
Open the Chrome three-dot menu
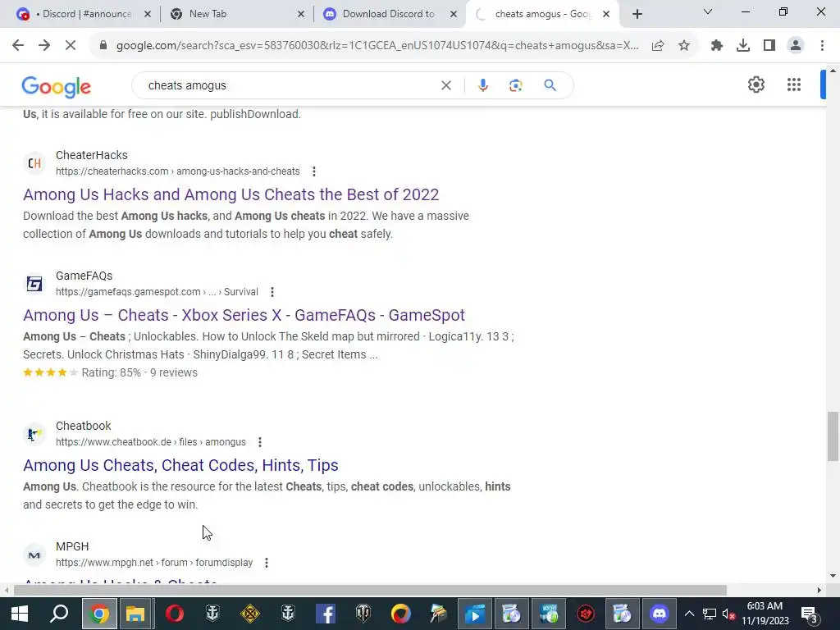[822, 46]
